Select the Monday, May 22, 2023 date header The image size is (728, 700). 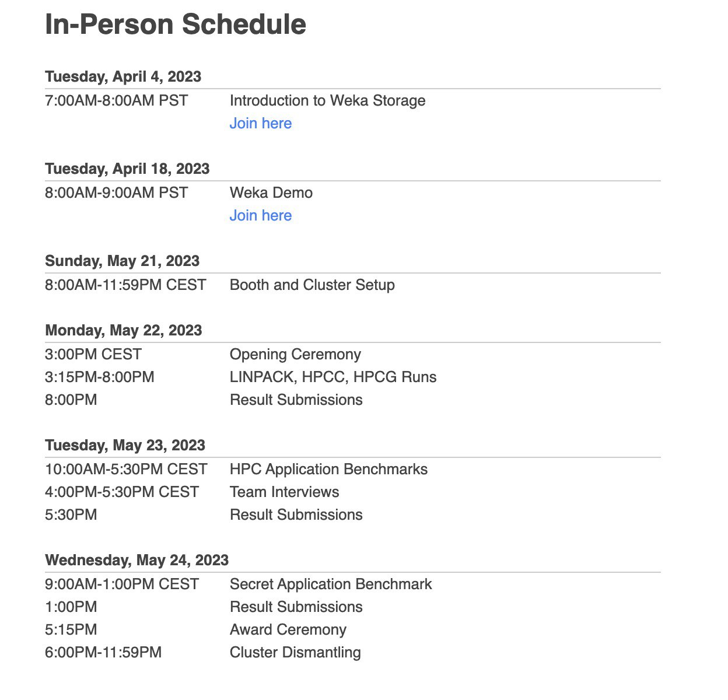pos(124,330)
